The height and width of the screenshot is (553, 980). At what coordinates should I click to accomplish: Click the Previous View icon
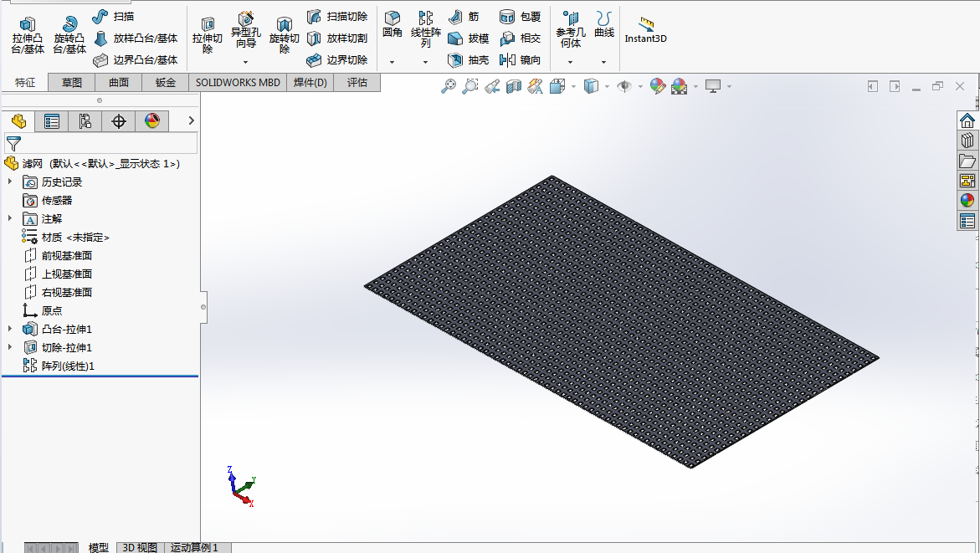click(492, 86)
